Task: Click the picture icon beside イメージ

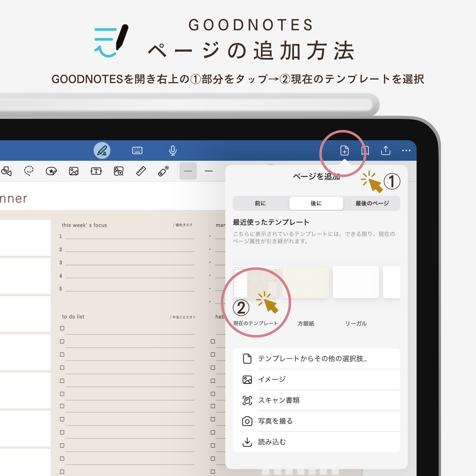Action: (x=247, y=380)
